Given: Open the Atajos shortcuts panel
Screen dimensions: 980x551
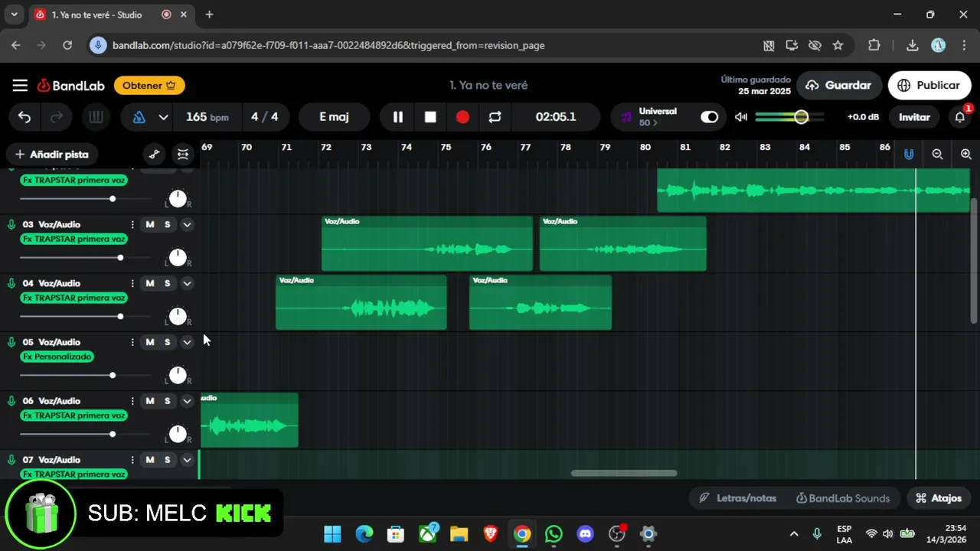Looking at the screenshot, I should click(939, 498).
